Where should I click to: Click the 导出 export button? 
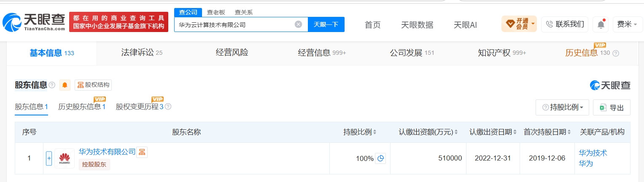coord(612,107)
